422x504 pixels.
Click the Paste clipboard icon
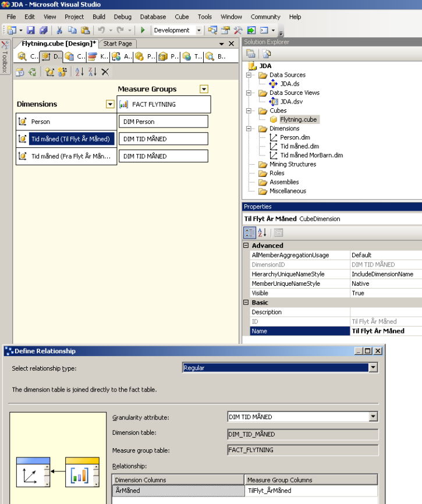pos(85,30)
